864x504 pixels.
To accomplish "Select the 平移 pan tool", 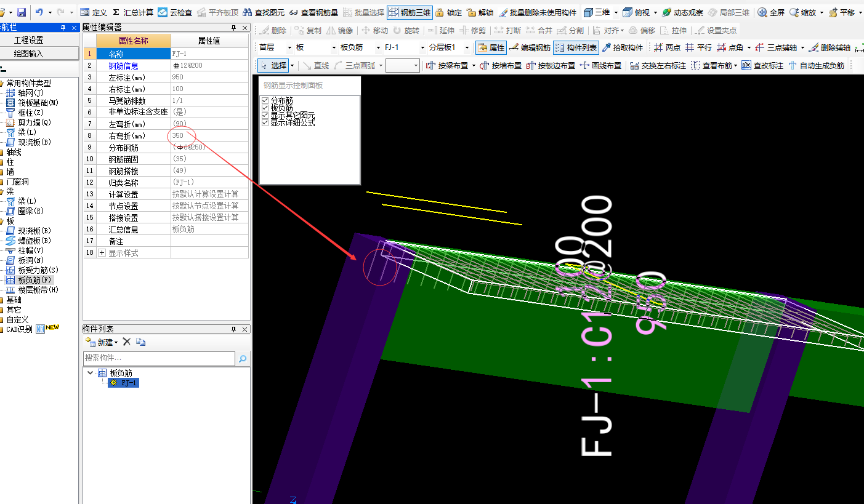I will click(842, 12).
